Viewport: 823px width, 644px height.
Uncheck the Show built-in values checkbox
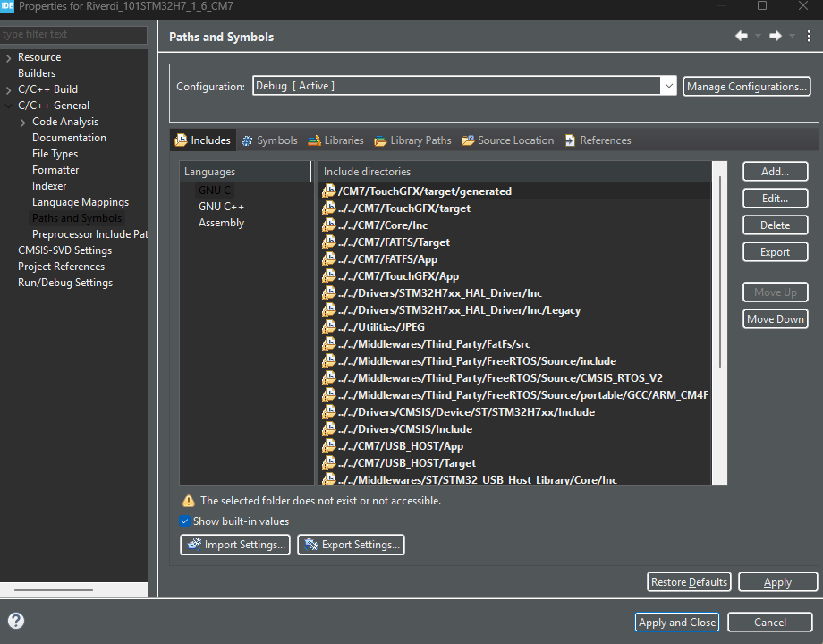(184, 521)
